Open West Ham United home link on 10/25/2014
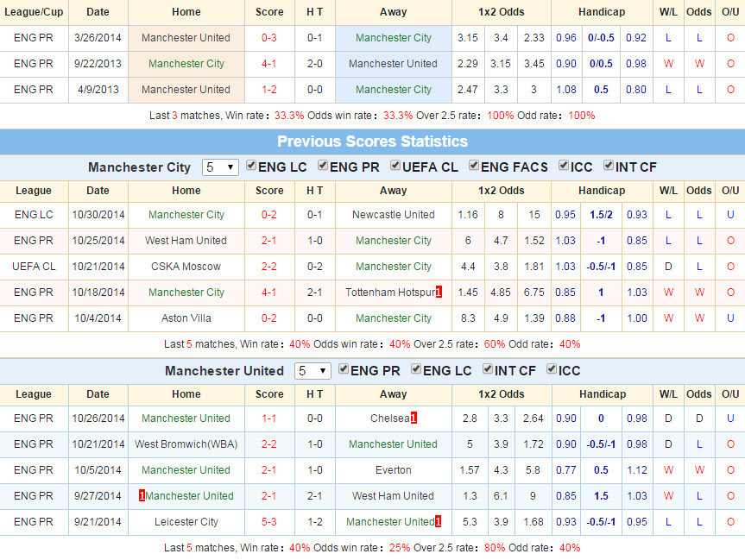This screenshot has width=745, height=560. tap(186, 241)
